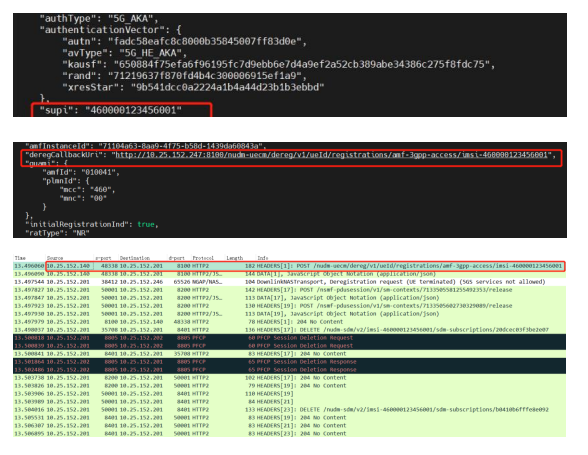The image size is (588, 455).
Task: Select PFCP Session Deletion Request row 13.500839
Action: point(290,345)
